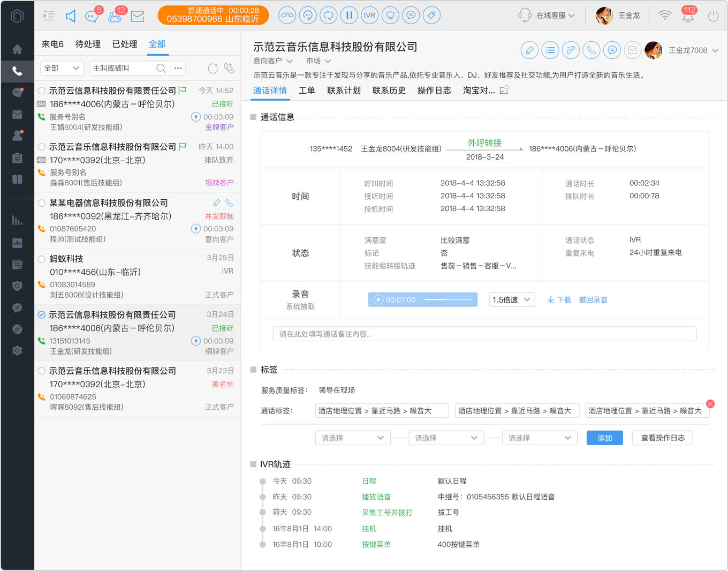Pause or hold the current call
Viewport: 728px width, 571px height.
(x=349, y=16)
